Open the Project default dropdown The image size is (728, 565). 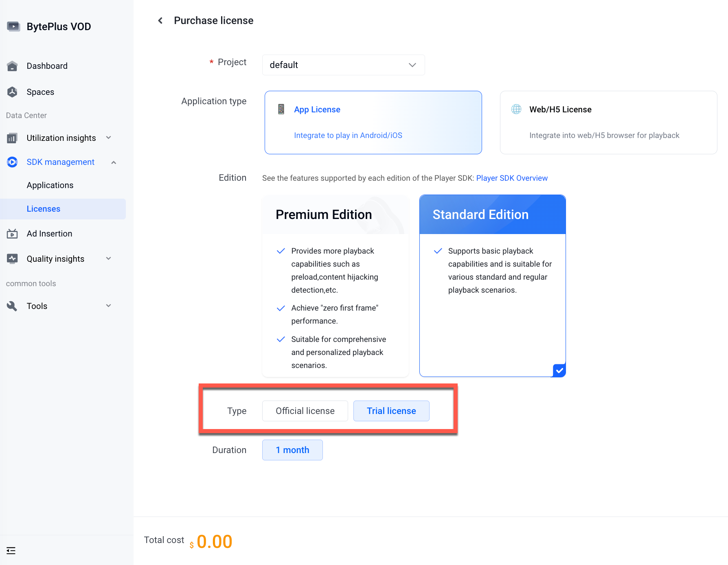pos(343,65)
